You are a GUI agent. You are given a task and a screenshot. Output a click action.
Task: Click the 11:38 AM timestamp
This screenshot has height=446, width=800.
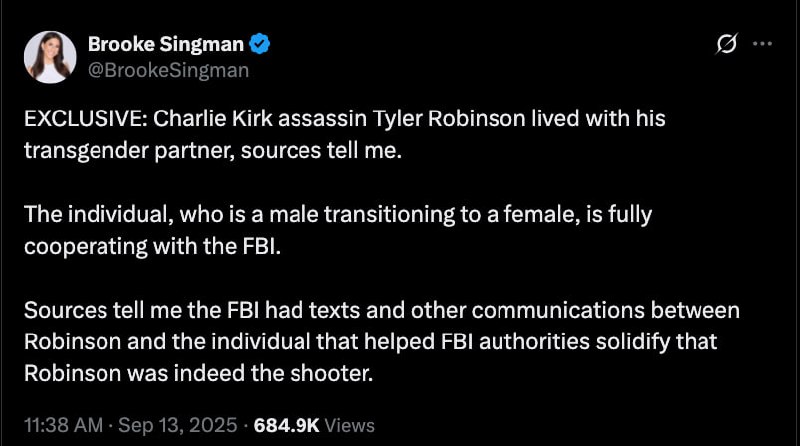tap(63, 425)
